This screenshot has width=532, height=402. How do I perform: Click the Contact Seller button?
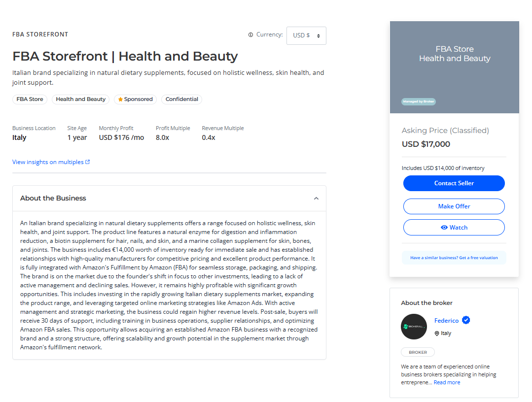click(454, 183)
